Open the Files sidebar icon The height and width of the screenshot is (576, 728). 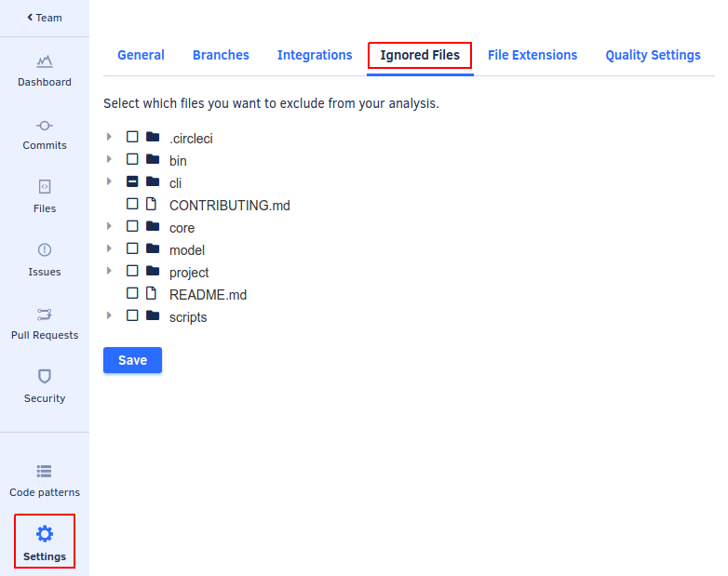[45, 187]
